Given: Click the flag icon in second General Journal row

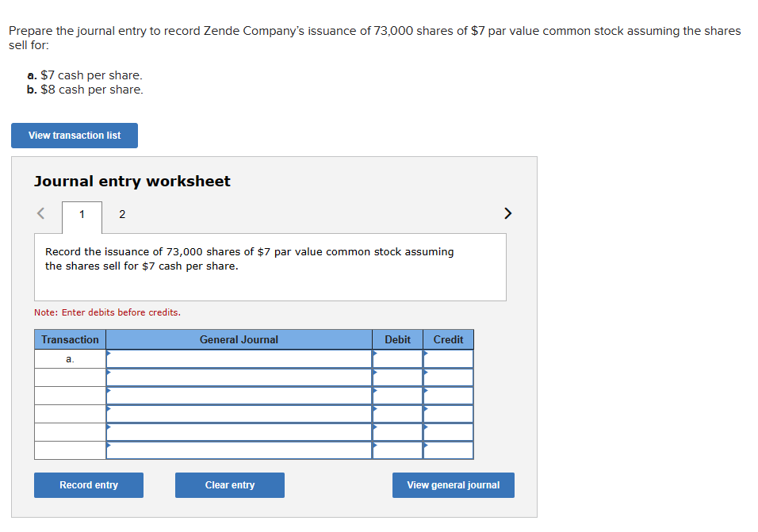Looking at the screenshot, I should click(x=109, y=373).
